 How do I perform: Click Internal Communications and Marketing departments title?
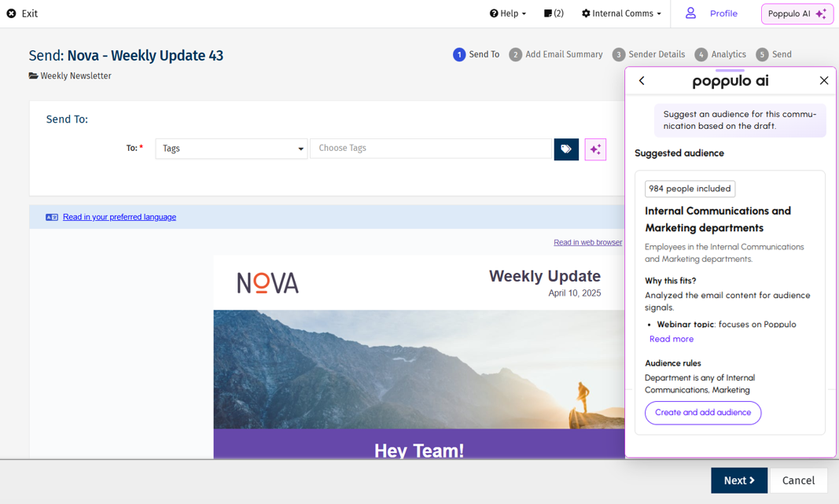pos(718,219)
